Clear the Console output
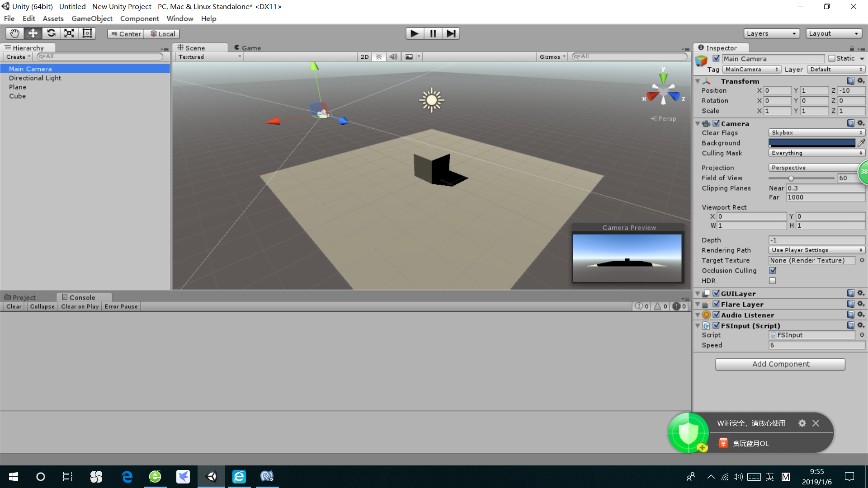Screen dimensions: 868x488 pyautogui.click(x=13, y=306)
